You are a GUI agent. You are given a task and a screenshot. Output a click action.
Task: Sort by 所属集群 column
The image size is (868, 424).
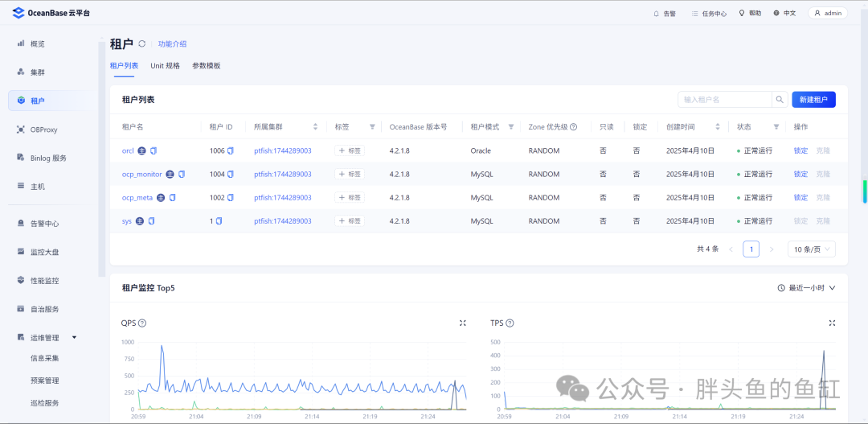[316, 127]
